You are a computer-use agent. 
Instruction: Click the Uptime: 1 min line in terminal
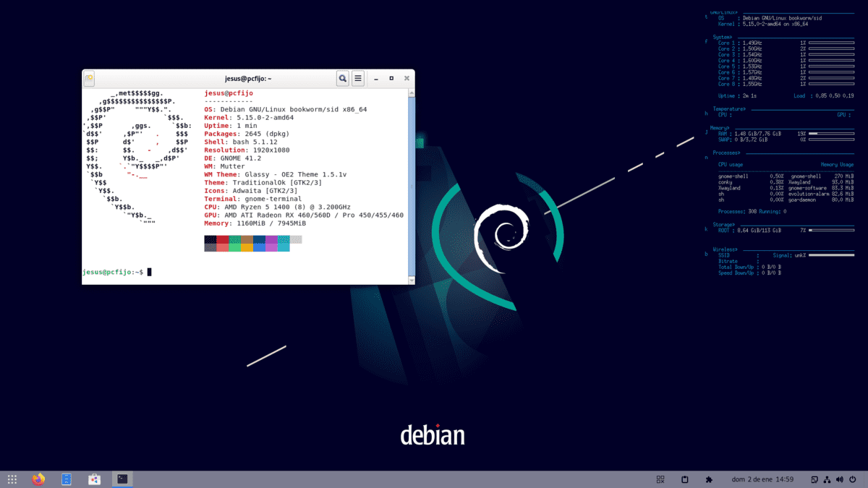[231, 126]
